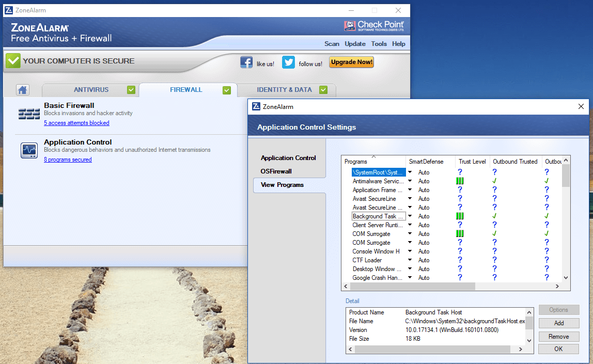Open the Scan menu
The height and width of the screenshot is (364, 593).
click(332, 44)
